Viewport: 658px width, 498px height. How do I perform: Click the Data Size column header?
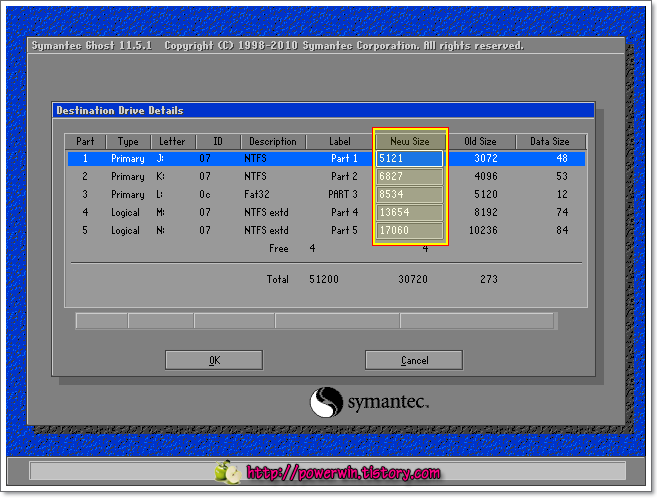[550, 141]
